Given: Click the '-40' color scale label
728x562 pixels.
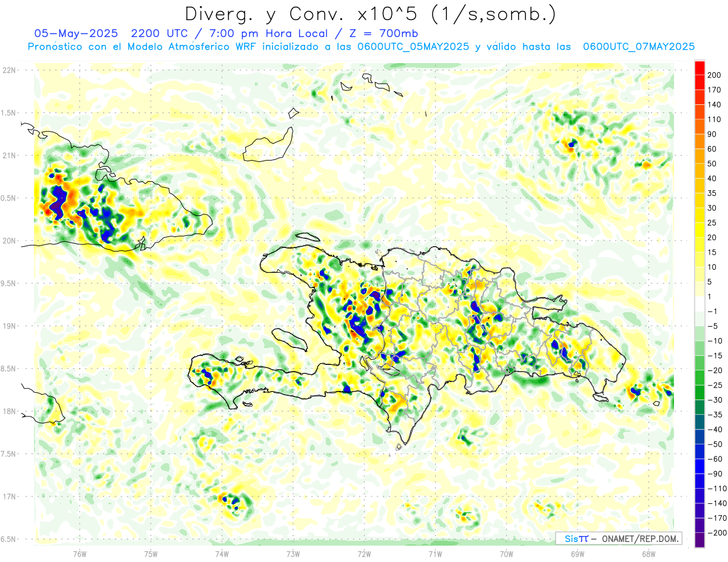Looking at the screenshot, I should point(716,429).
